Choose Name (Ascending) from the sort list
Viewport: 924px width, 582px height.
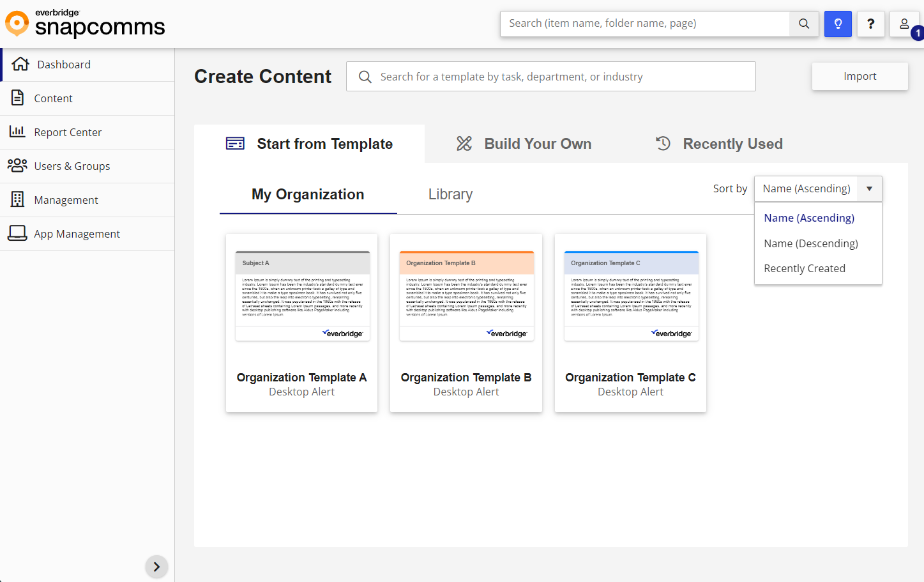click(818, 218)
